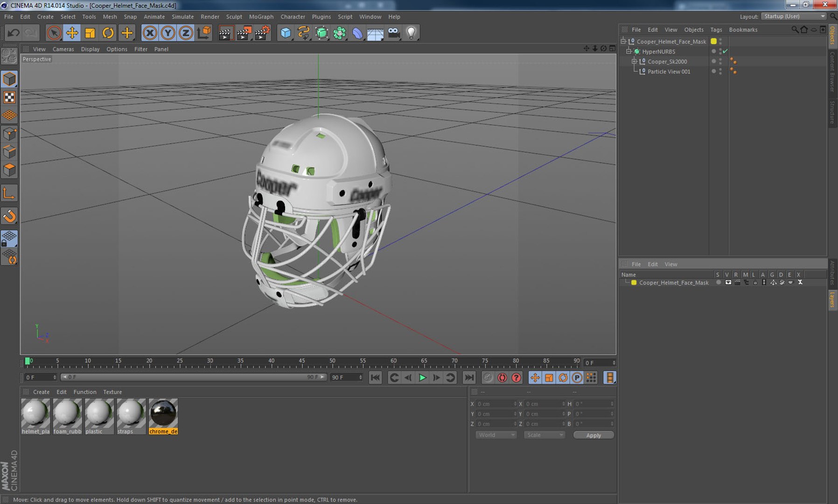The image size is (838, 504).
Task: Add a Cube primitive object
Action: click(x=286, y=33)
